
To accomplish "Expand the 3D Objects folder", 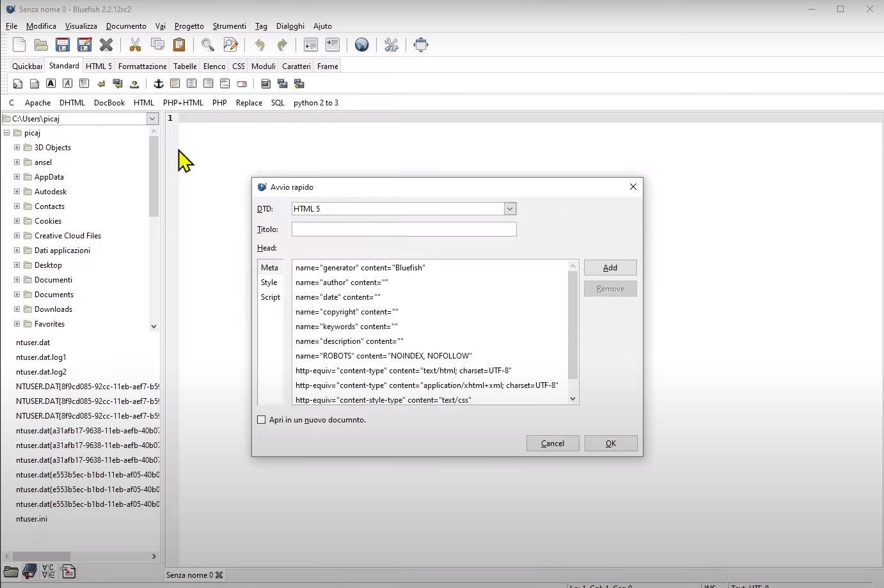I will 17,148.
